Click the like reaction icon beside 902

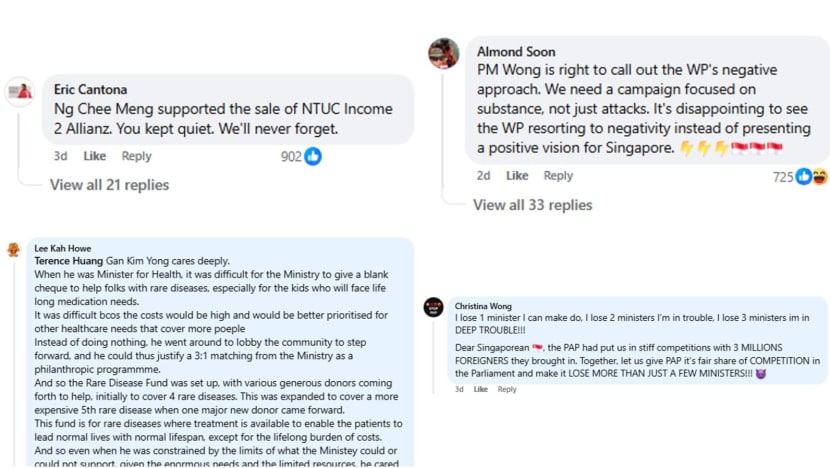pos(313,156)
